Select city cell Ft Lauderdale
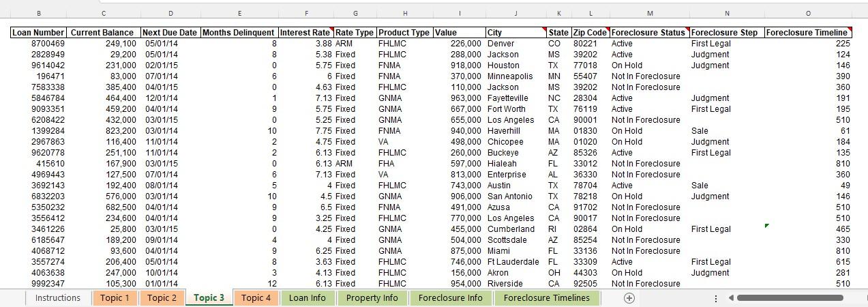Image resolution: width=868 pixels, height=307 pixels. pos(515,262)
